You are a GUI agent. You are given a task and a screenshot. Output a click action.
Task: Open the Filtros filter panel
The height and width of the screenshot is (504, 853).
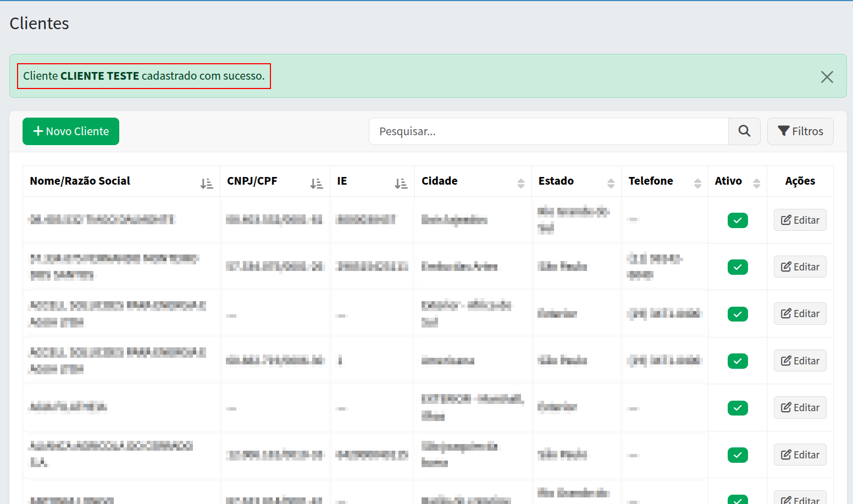(800, 131)
